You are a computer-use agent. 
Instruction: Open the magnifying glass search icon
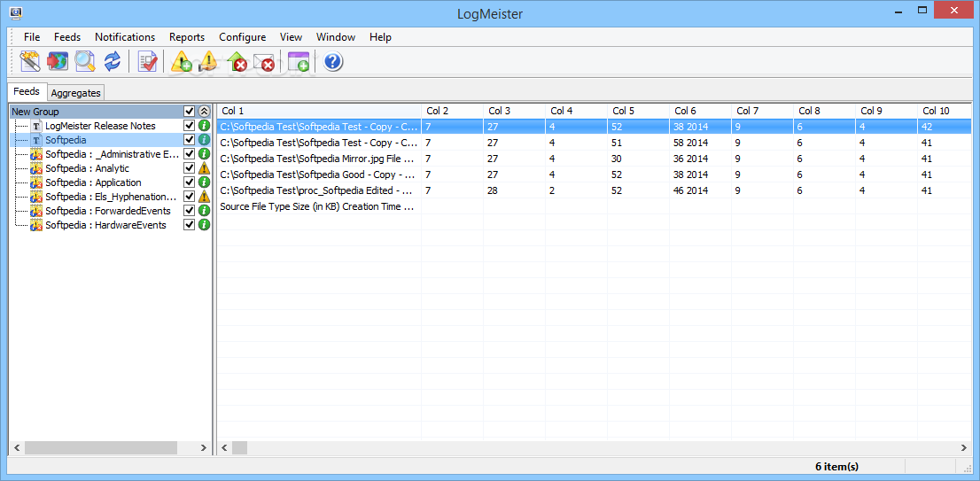pyautogui.click(x=84, y=61)
